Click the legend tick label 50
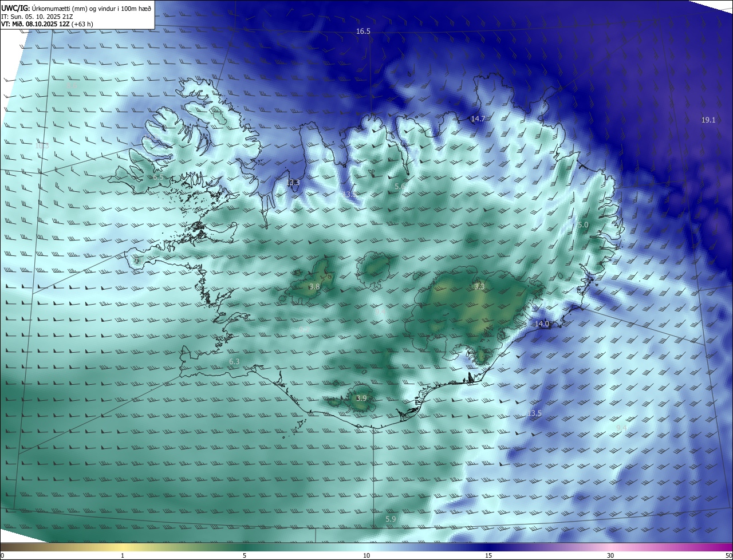 [x=728, y=556]
